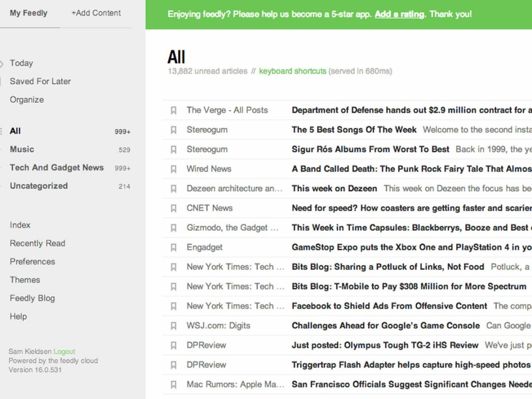Open 'GameStop Expo puts the Xbox One' headline
Viewport: 532px width, 399px height.
point(411,247)
